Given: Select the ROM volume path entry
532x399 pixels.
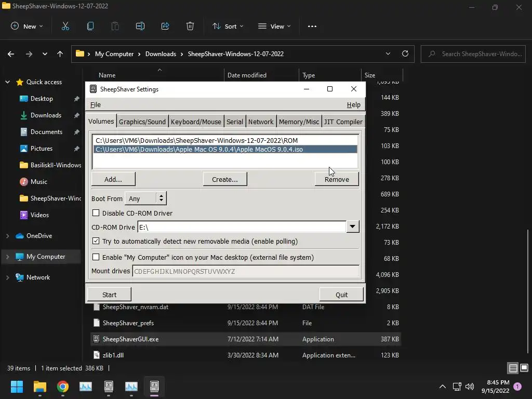Looking at the screenshot, I should 225,140.
